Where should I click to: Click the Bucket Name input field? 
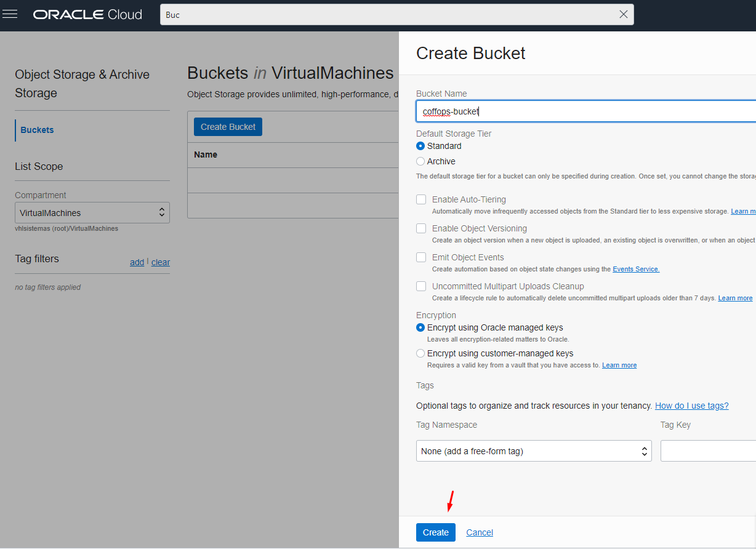585,111
